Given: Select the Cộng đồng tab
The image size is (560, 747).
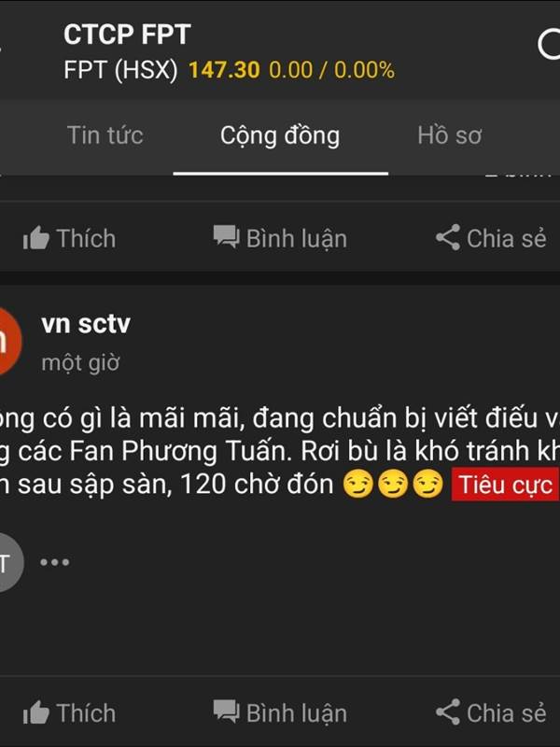Looking at the screenshot, I should pos(280,136).
